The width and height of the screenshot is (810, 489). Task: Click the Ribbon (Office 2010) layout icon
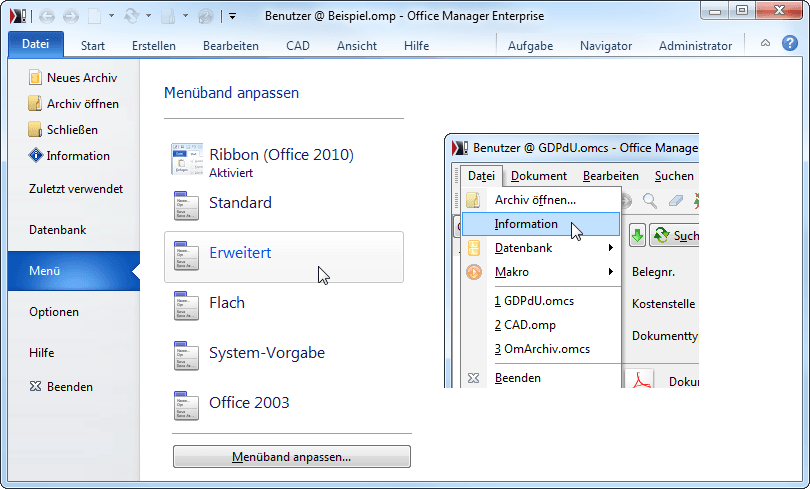(x=186, y=160)
